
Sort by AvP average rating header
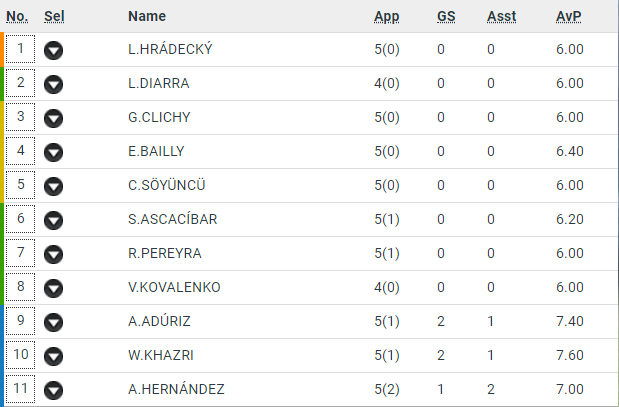click(568, 16)
